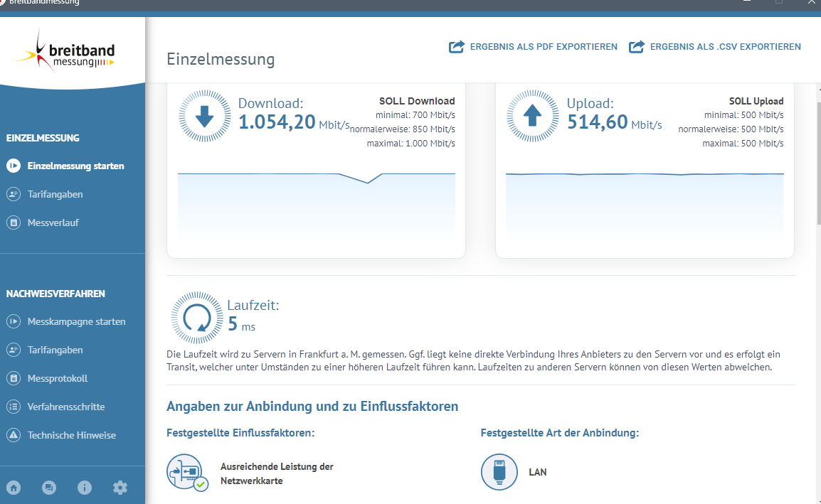Image resolution: width=821 pixels, height=504 pixels.
Task: Click the LAN label text
Action: pos(538,472)
